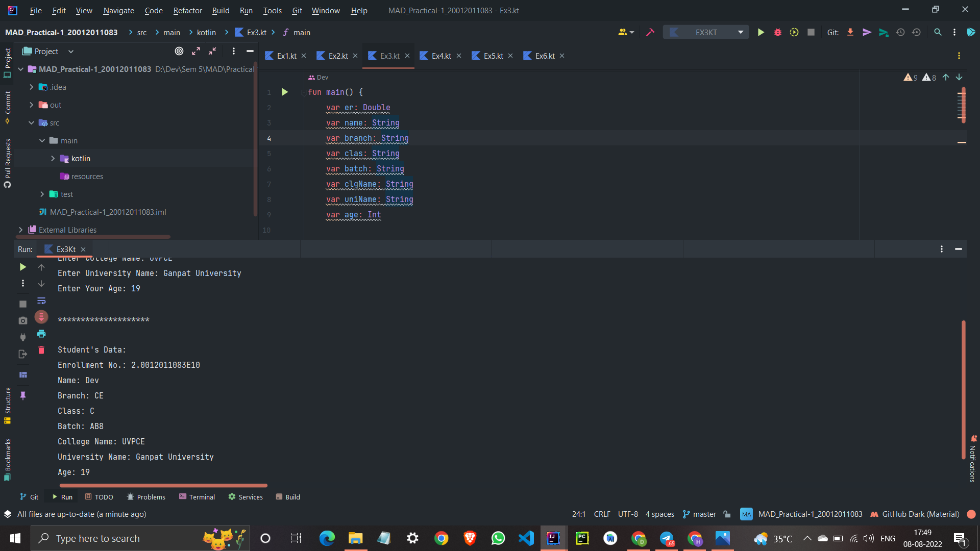This screenshot has height=551, width=980.
Task: Rerun Ex3Kt from the Run panel
Action: pos(22,267)
